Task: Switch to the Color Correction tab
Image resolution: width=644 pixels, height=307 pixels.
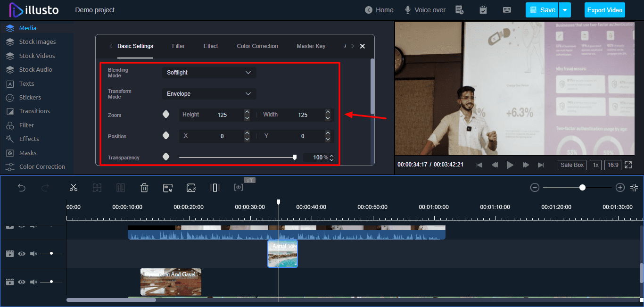Action: coord(257,46)
